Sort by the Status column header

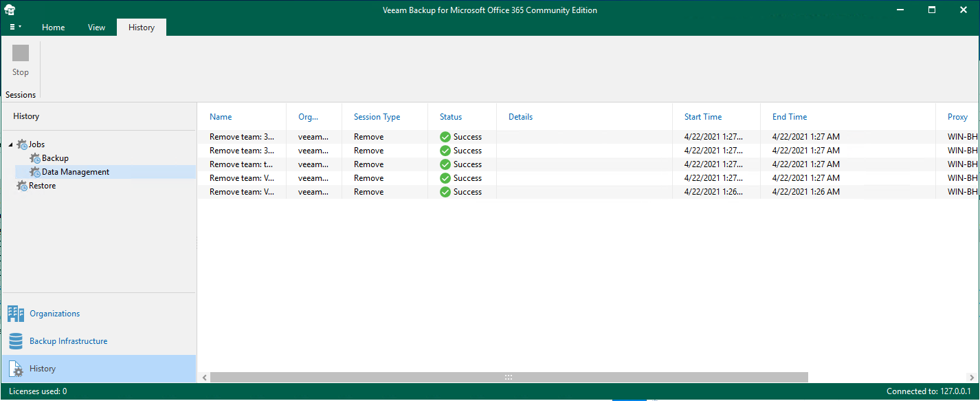(451, 117)
